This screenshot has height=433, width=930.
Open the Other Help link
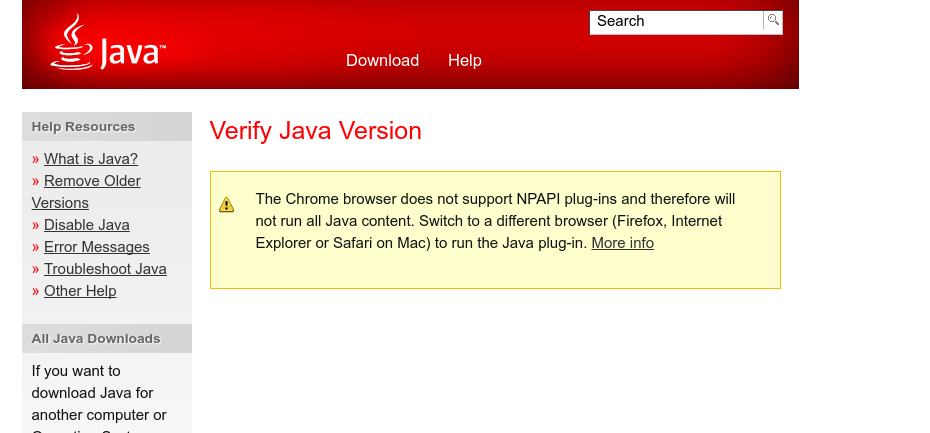80,291
